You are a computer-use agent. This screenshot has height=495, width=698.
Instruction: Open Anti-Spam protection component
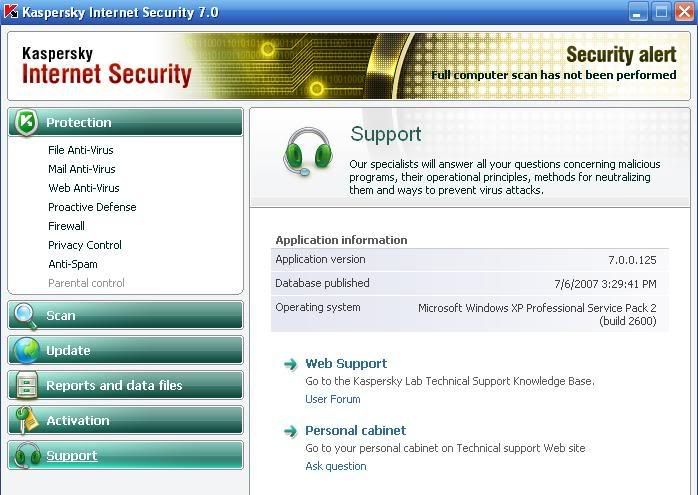[73, 264]
